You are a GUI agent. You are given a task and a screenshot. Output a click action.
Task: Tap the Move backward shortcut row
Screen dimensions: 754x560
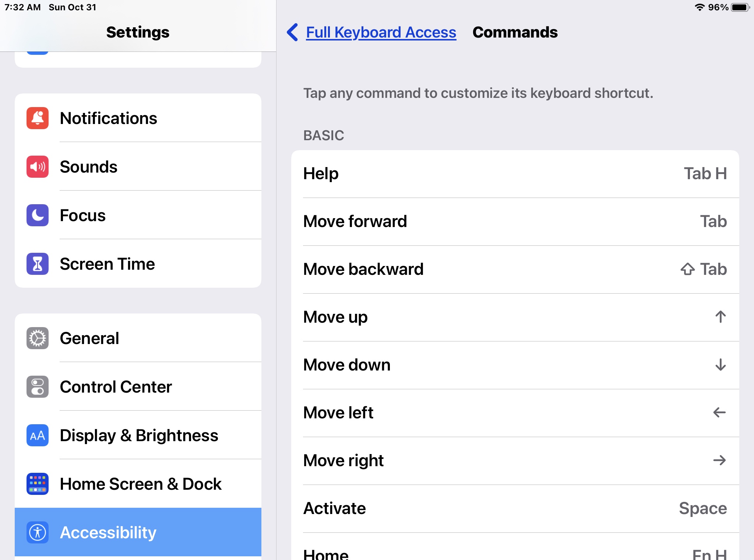[515, 269]
